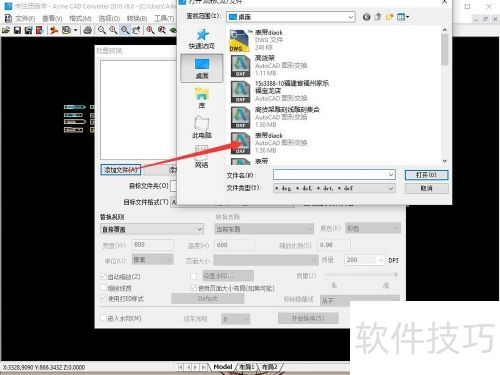Viewport: 500px width, 375px height.
Task: Open the 查看(V) menu
Action: point(52,18)
